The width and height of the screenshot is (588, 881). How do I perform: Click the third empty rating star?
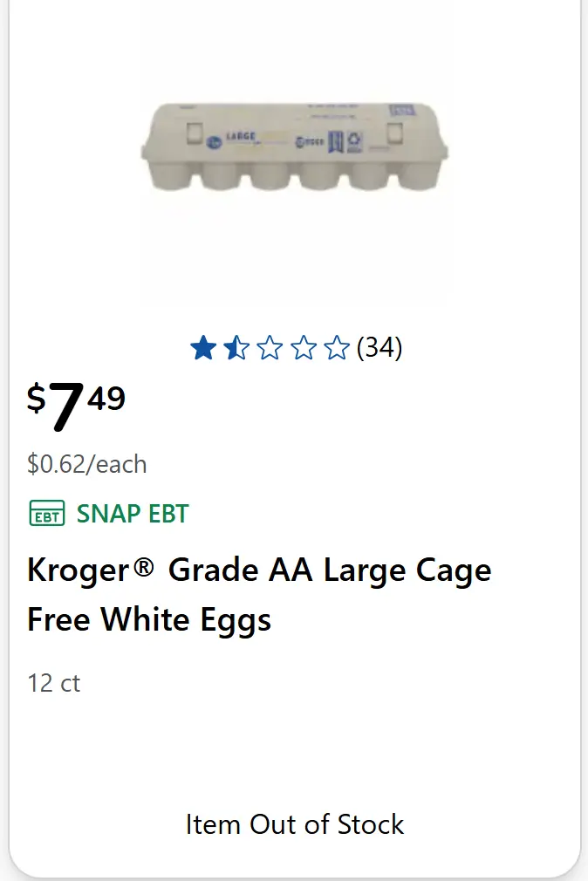click(x=270, y=349)
